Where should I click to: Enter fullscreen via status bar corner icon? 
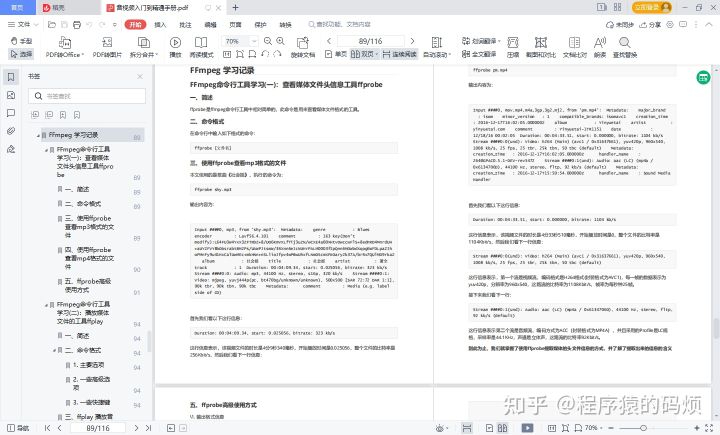click(709, 428)
